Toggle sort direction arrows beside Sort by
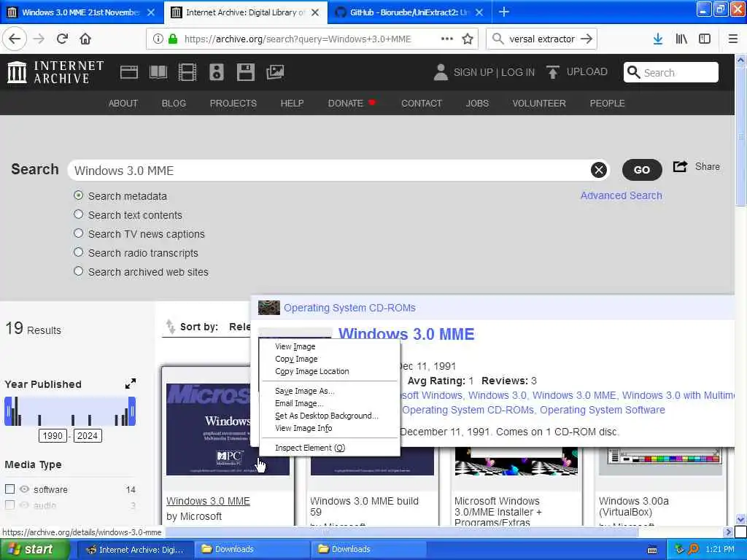Viewport: 747px width, 560px height. [x=170, y=327]
